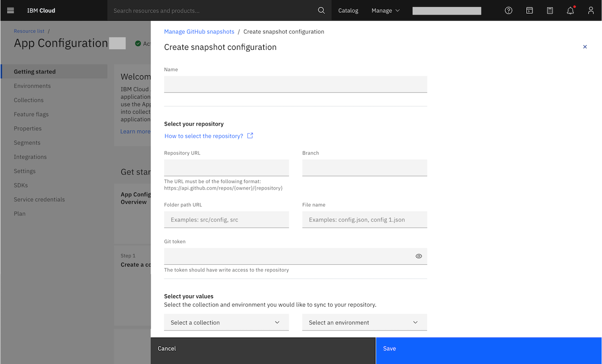This screenshot has width=602, height=364.
Task: View notifications by clicking the bell icon
Action: 570,10
